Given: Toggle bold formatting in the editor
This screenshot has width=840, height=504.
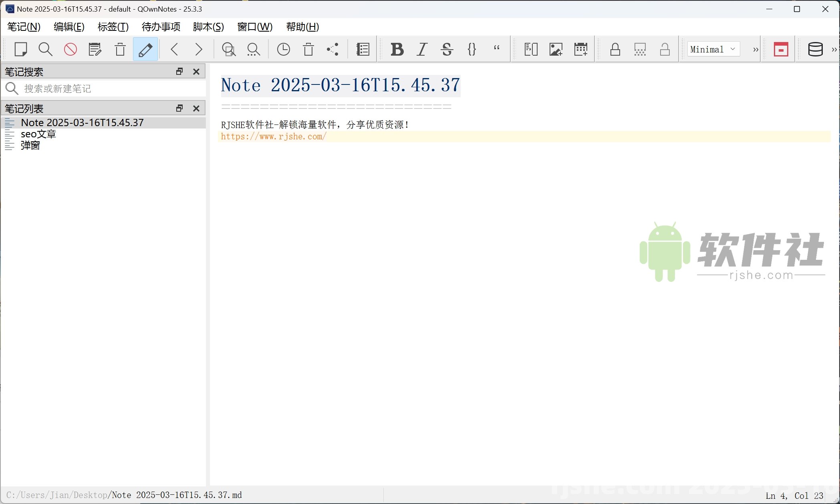Looking at the screenshot, I should (397, 49).
